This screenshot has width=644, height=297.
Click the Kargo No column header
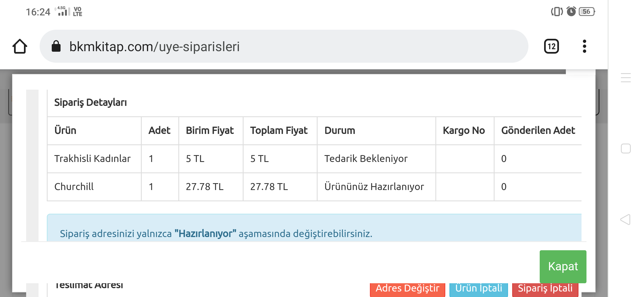pos(464,131)
